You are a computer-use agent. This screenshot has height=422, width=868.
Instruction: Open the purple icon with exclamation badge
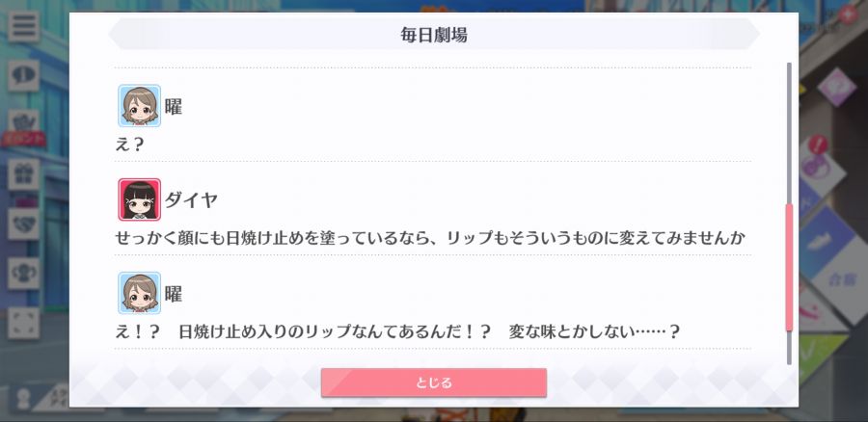point(818,165)
